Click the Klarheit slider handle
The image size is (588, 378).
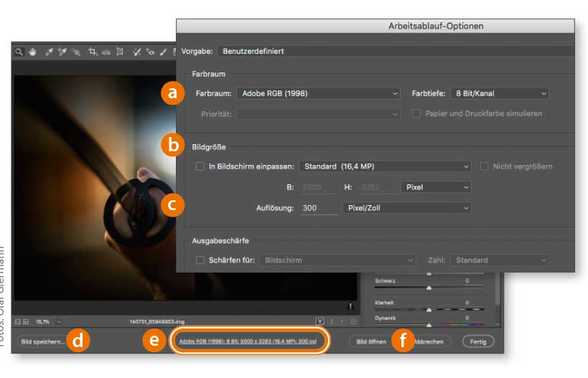[429, 308]
